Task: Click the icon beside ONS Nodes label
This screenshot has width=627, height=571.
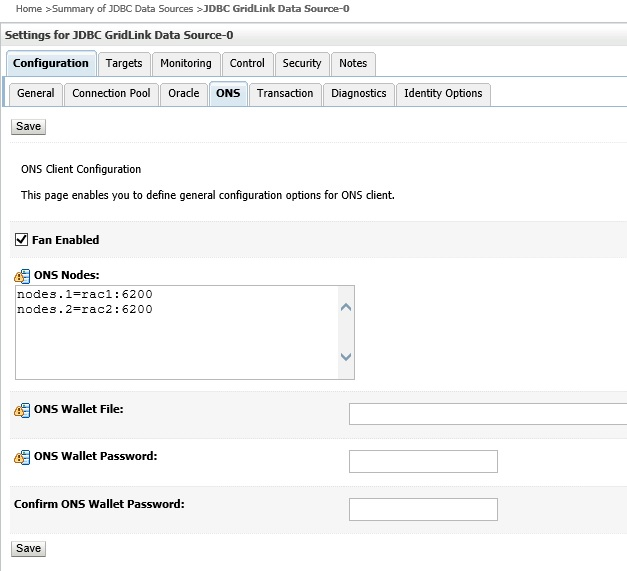Action: point(22,277)
